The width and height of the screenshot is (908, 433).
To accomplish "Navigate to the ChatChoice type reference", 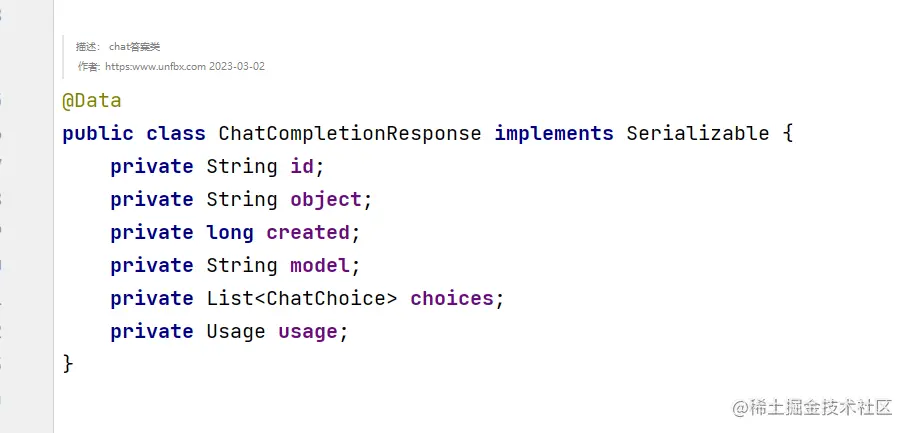I will (x=326, y=299).
